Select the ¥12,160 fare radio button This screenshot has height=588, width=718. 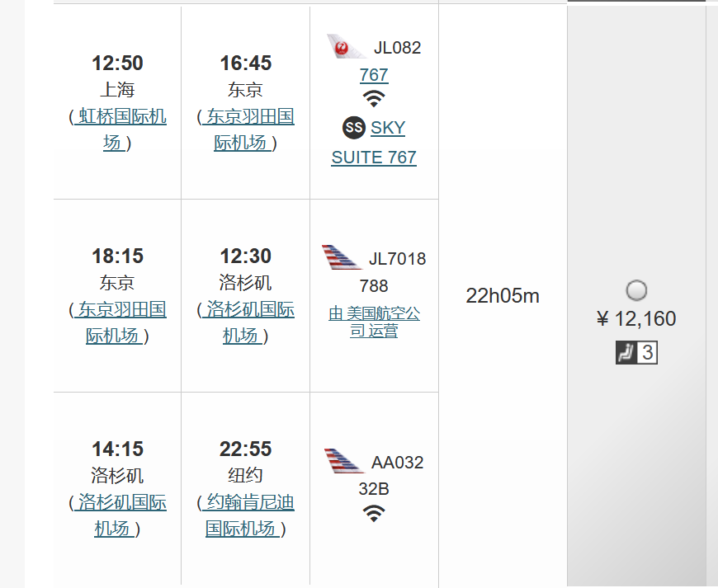(636, 290)
